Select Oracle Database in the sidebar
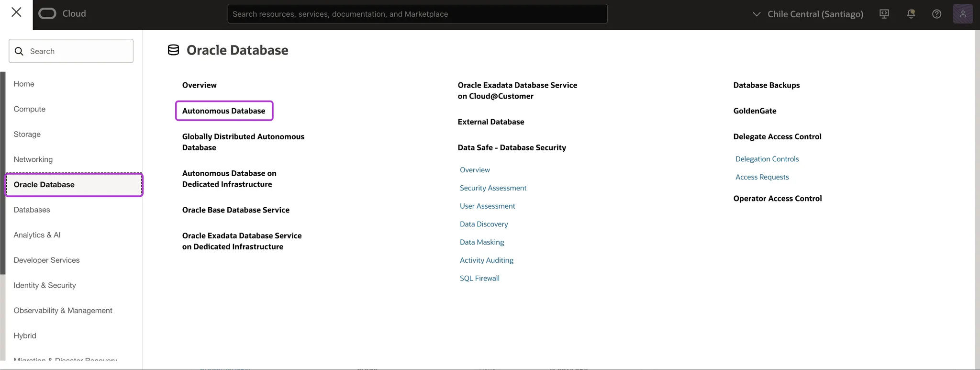 point(74,185)
